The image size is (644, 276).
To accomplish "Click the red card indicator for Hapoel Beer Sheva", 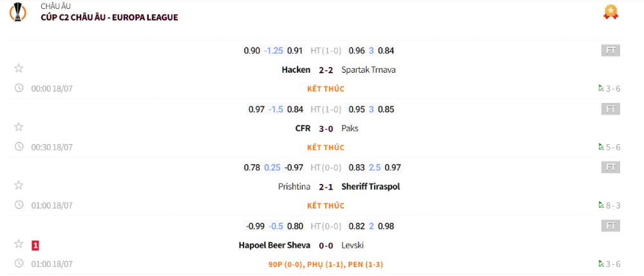I will tap(35, 245).
